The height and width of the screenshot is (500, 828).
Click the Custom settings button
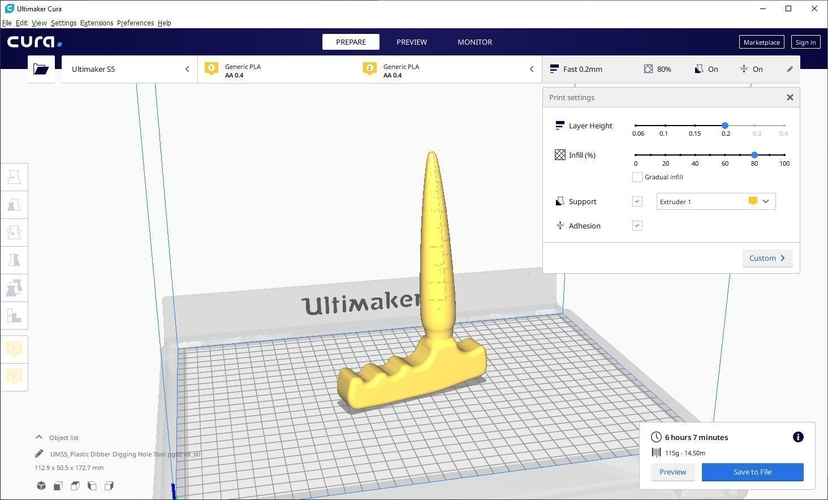[767, 258]
